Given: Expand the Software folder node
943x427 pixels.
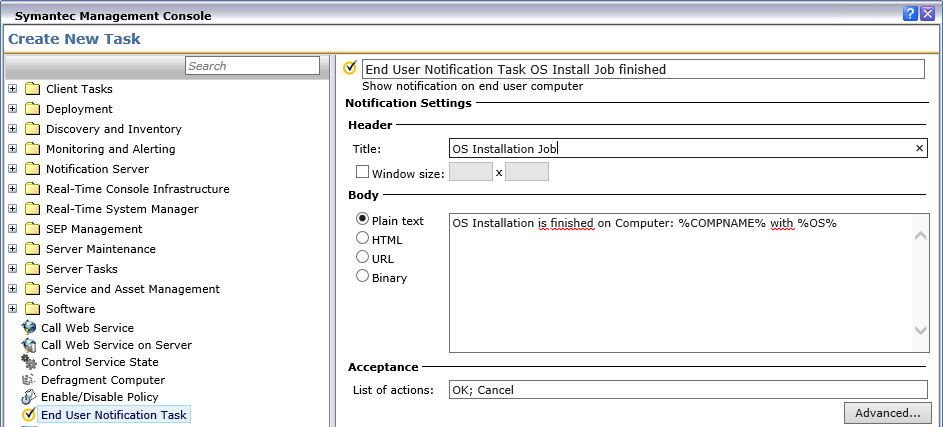Looking at the screenshot, I should pos(13,309).
